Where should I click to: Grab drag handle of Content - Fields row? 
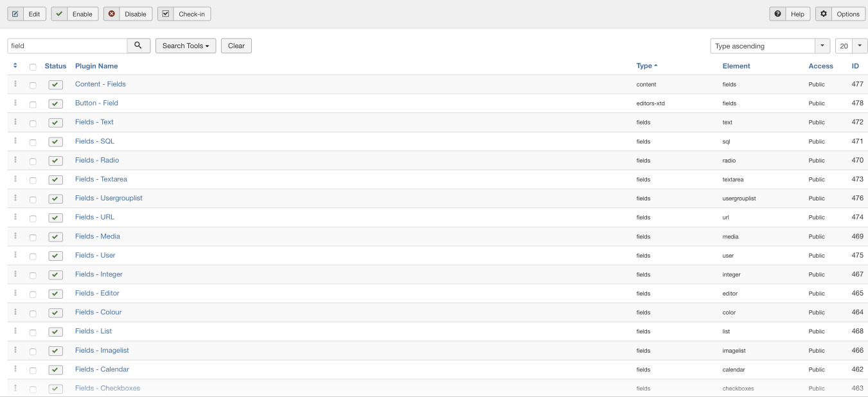pos(15,84)
